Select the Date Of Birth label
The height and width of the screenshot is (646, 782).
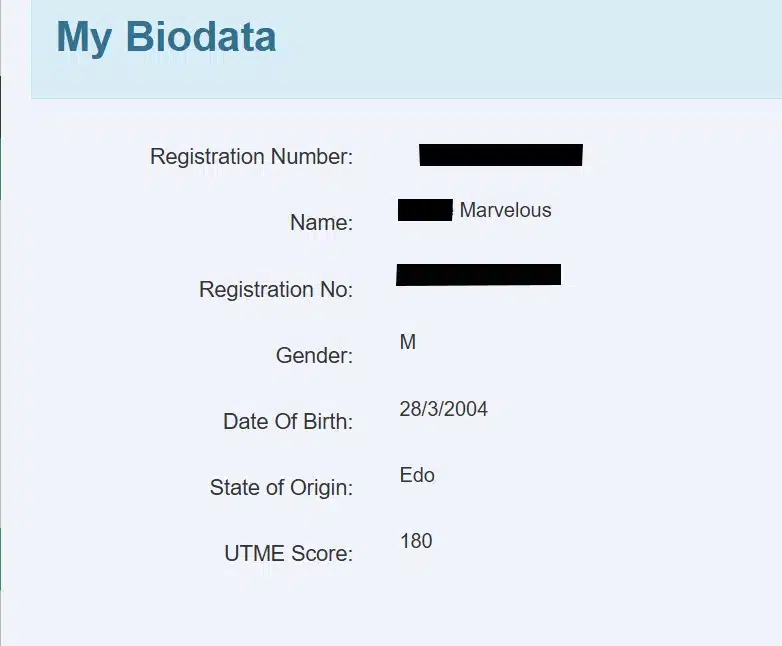coord(288,421)
